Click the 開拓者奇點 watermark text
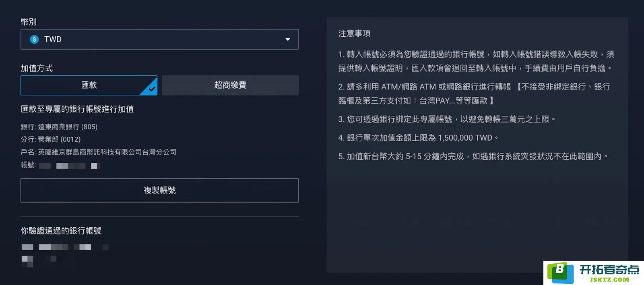Image resolution: width=644 pixels, height=285 pixels. click(609, 269)
